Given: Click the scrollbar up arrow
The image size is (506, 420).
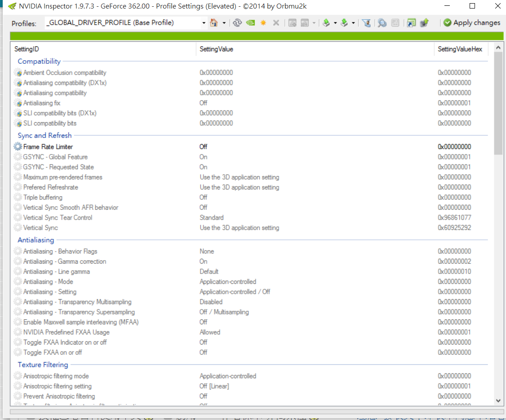Looking at the screenshot, I should pyautogui.click(x=498, y=48).
